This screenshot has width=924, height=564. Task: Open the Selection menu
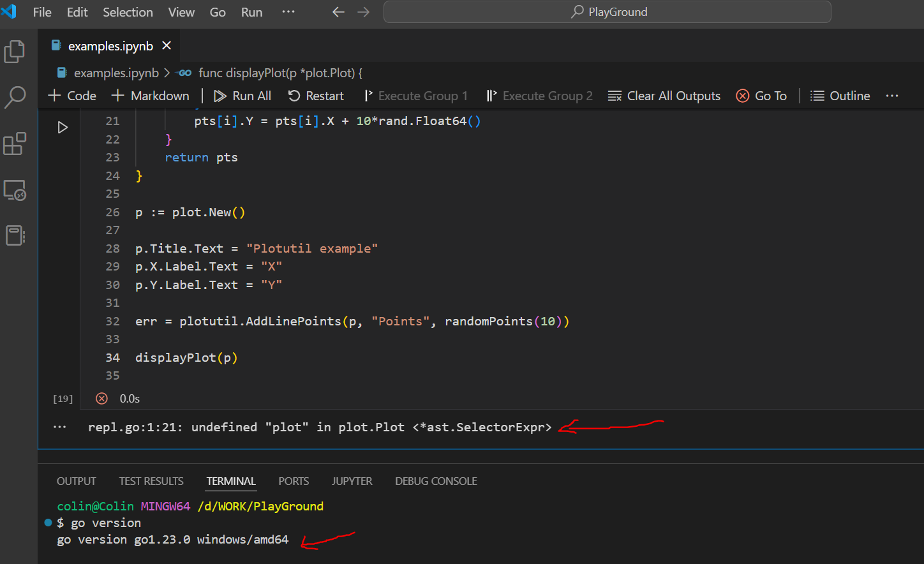[128, 12]
